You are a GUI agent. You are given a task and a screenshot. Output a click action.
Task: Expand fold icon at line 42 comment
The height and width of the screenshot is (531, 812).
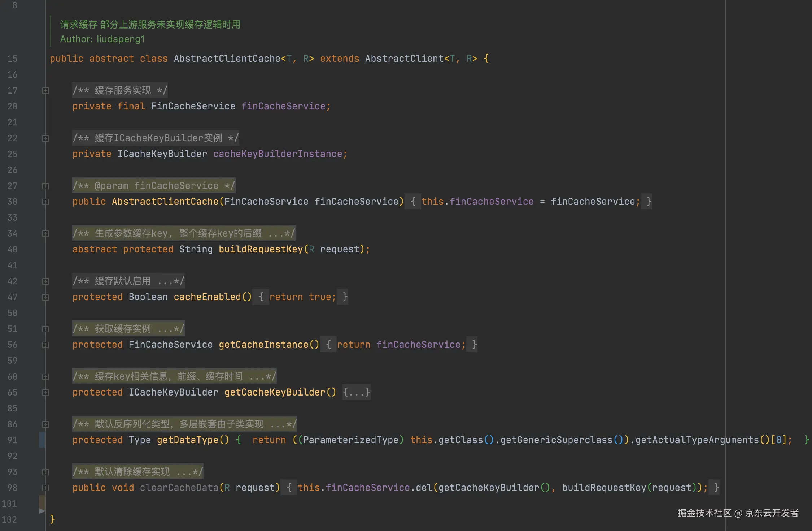(x=45, y=281)
